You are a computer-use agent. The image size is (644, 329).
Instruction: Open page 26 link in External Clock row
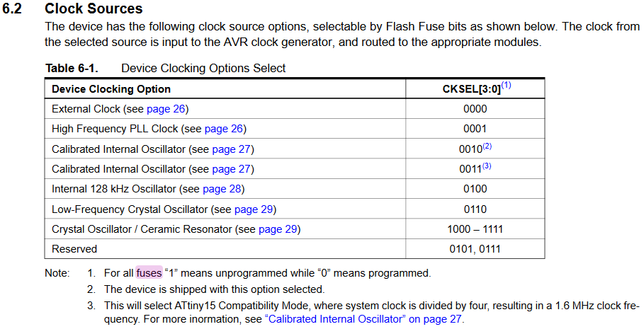(166, 109)
